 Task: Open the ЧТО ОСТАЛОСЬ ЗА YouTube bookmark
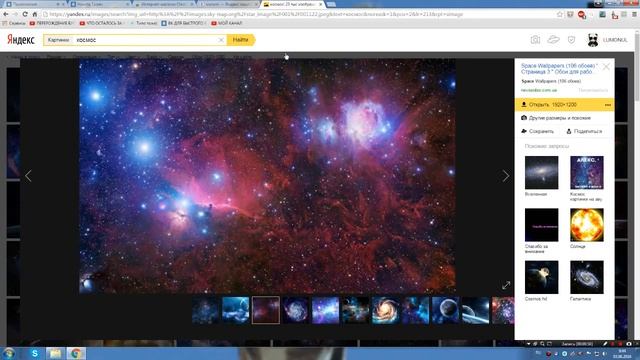pos(102,23)
